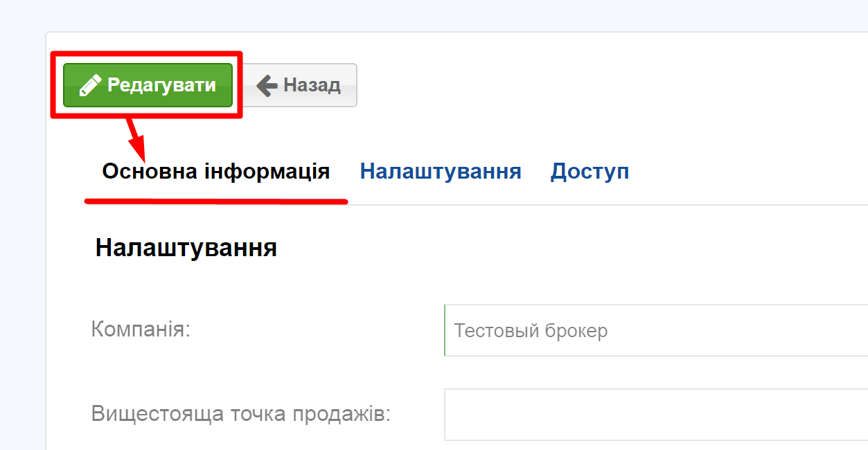Click the Компанія: field label
This screenshot has height=450, width=868.
[141, 329]
